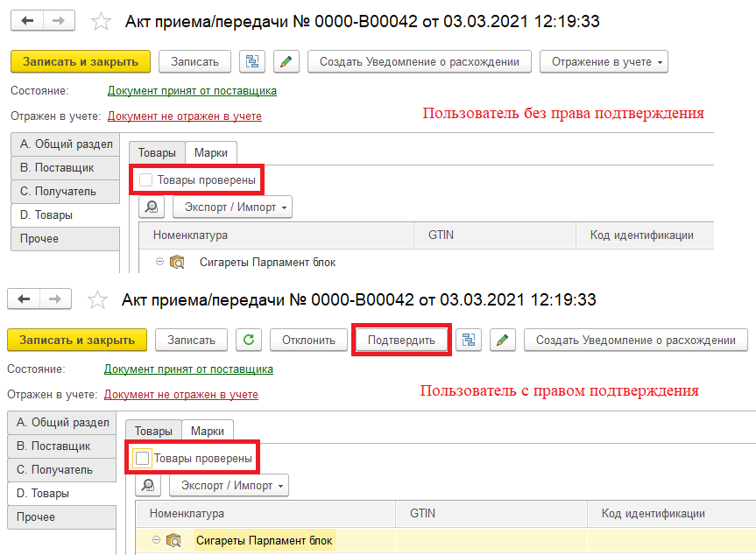Image resolution: width=756 pixels, height=555 pixels.
Task: Open document structure icon in upper toolbar
Action: (252, 61)
